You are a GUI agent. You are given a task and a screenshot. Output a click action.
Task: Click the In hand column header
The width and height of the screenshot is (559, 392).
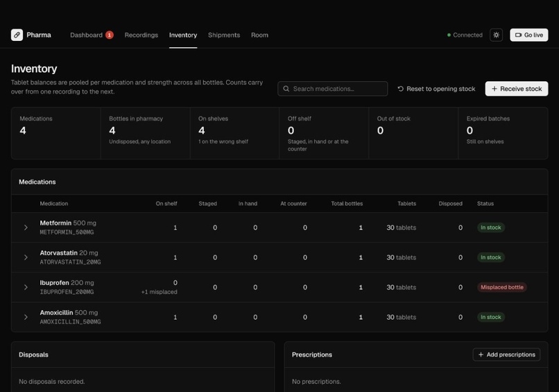pyautogui.click(x=248, y=203)
